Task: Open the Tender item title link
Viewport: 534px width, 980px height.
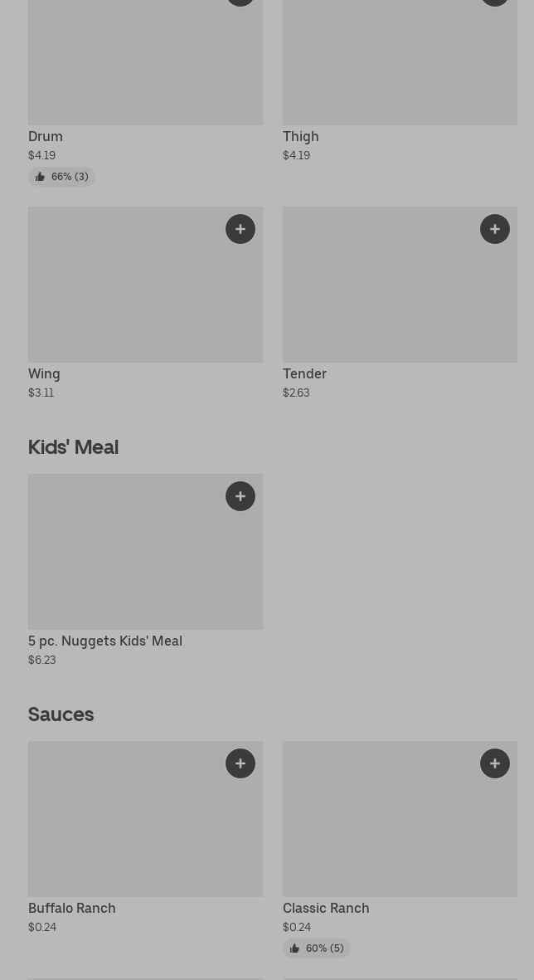Action: (x=304, y=373)
